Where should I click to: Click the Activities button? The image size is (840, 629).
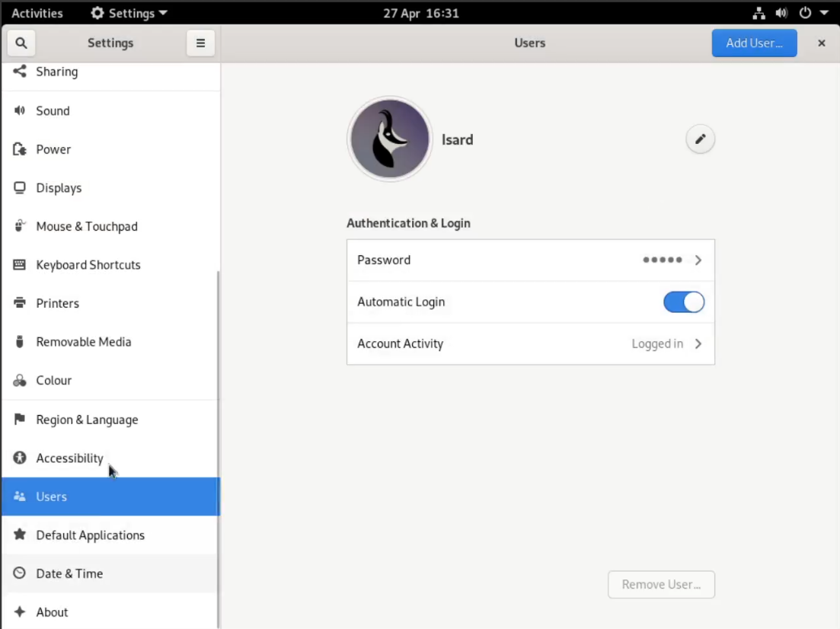37,13
